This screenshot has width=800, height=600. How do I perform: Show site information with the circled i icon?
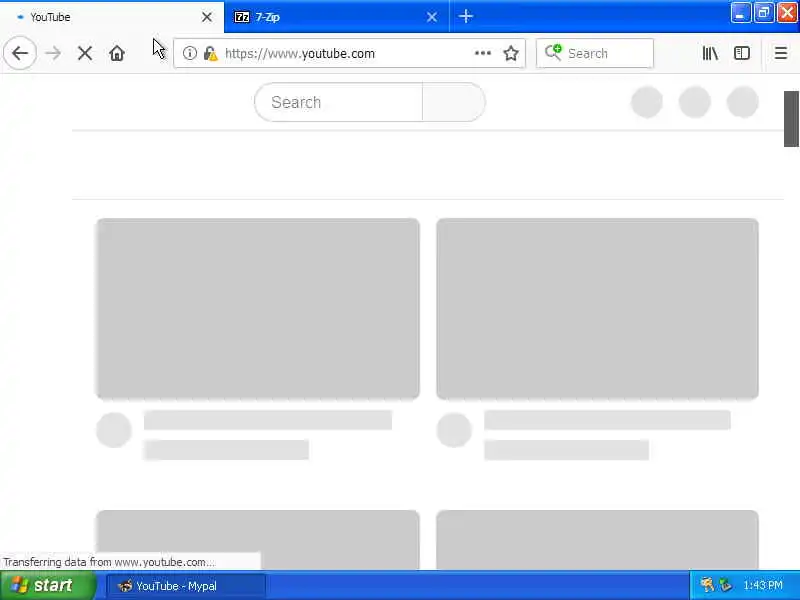pos(190,53)
